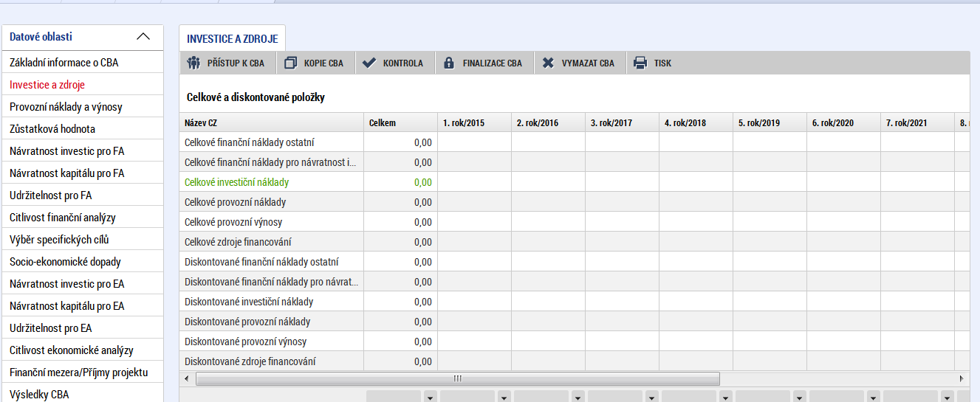Open Výběr specifických cílů
Image resolution: width=980 pixels, height=402 pixels.
(x=82, y=240)
